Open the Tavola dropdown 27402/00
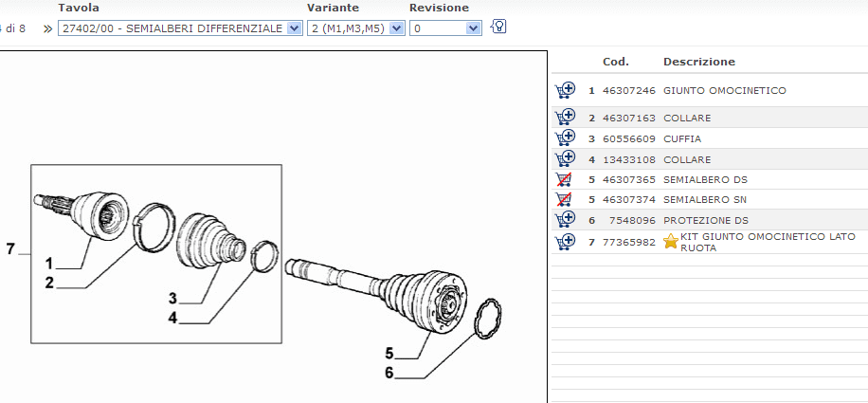Image resolution: width=868 pixels, height=403 pixels. coord(180,28)
